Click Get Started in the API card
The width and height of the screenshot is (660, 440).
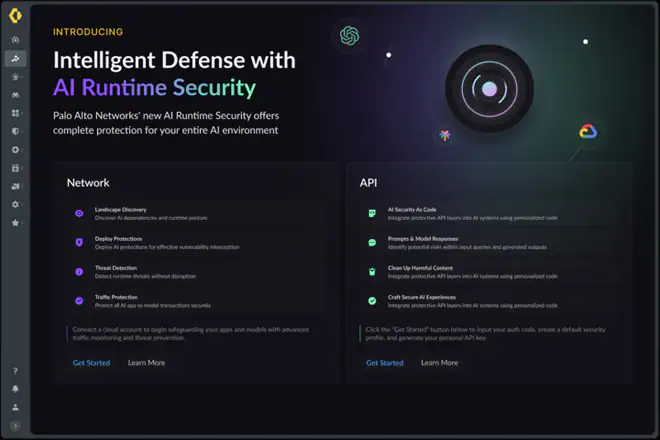[385, 363]
